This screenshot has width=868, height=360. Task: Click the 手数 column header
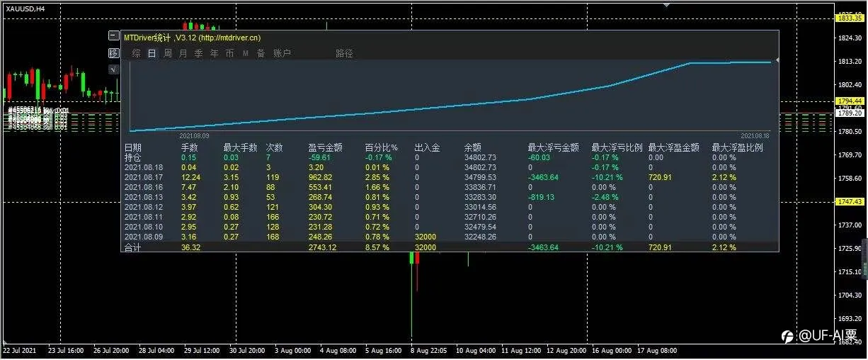click(190, 147)
